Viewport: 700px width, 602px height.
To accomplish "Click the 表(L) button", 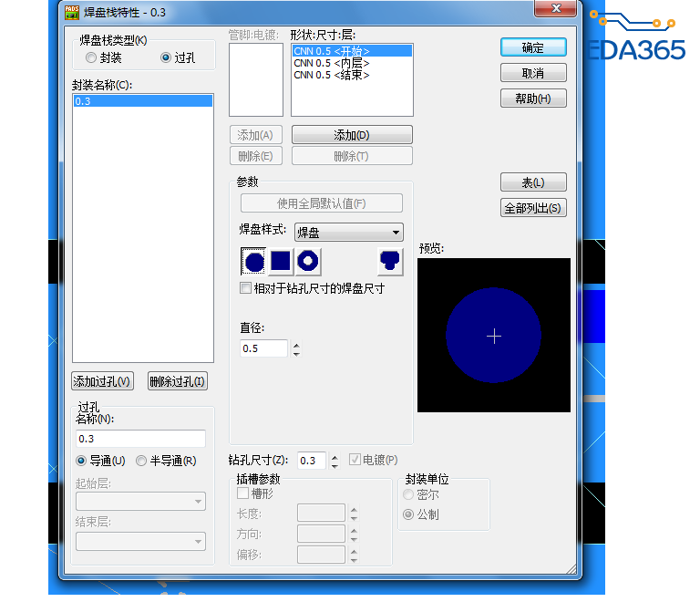I will coord(533,182).
